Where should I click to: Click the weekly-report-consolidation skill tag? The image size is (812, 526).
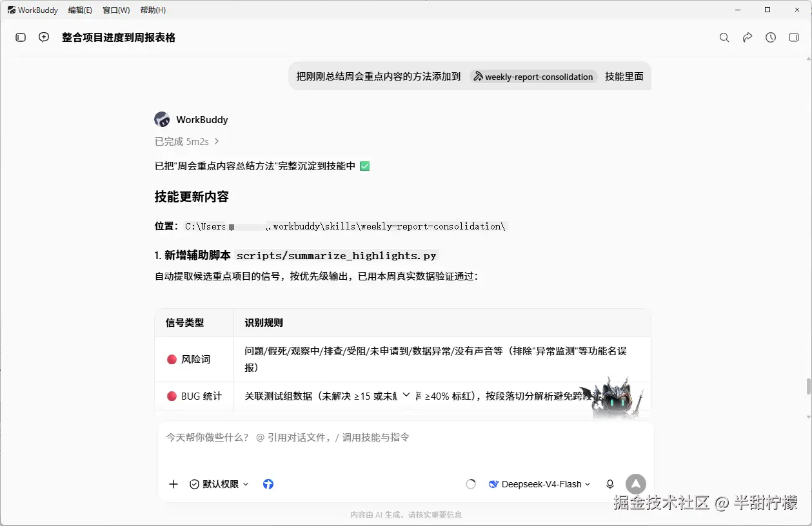tap(533, 76)
